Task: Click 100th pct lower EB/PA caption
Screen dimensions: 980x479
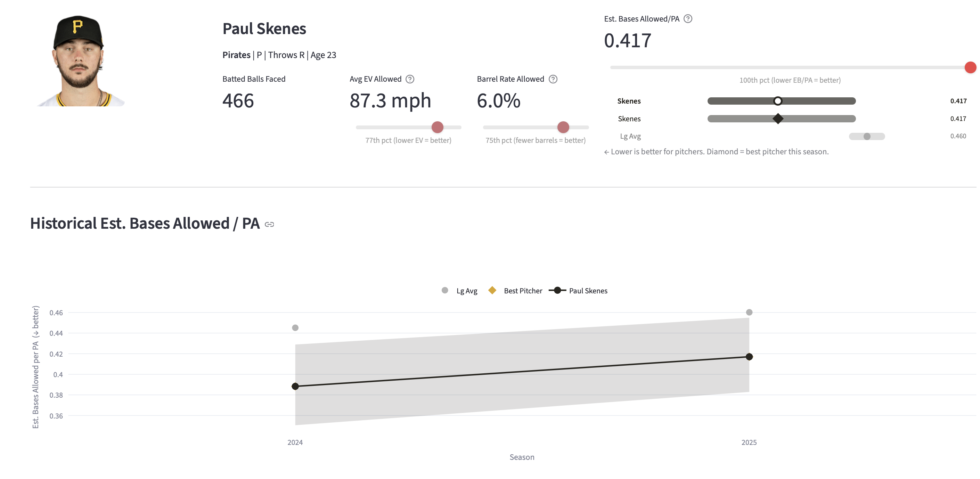Action: pos(790,80)
